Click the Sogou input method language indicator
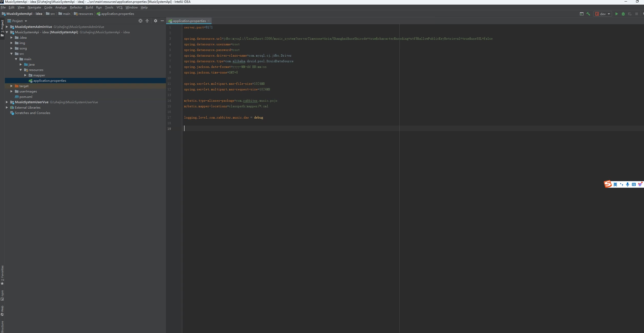The image size is (644, 333). (x=615, y=184)
